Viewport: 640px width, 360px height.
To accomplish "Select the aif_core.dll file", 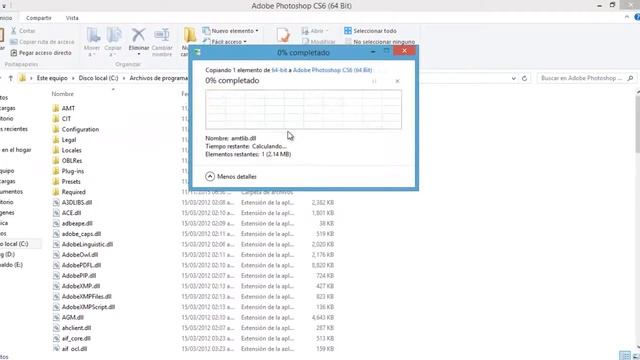I will point(72,338).
